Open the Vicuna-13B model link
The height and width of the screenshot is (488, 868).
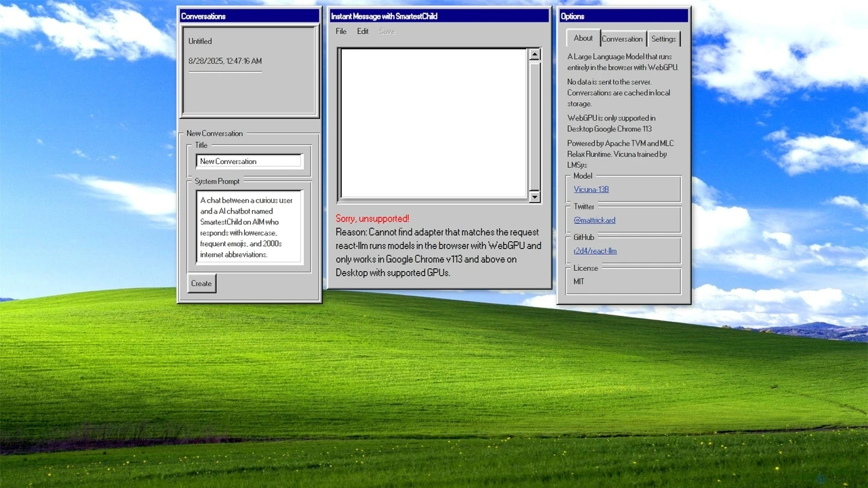591,189
